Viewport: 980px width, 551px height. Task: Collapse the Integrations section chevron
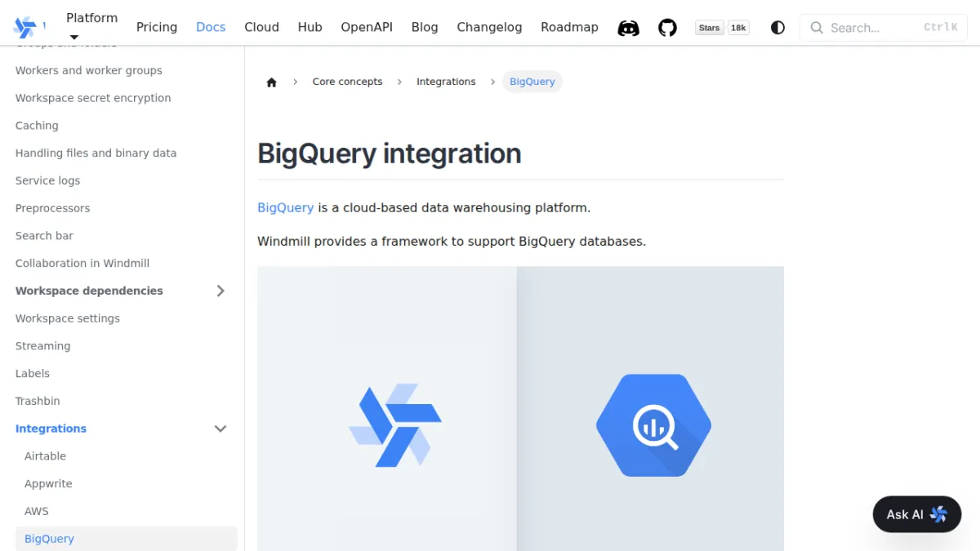click(220, 429)
